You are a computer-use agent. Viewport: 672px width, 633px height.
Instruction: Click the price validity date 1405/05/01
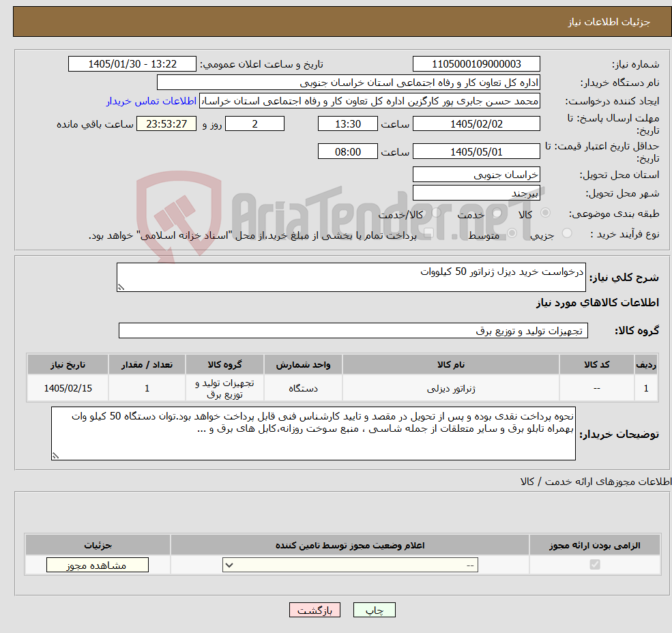click(x=476, y=151)
